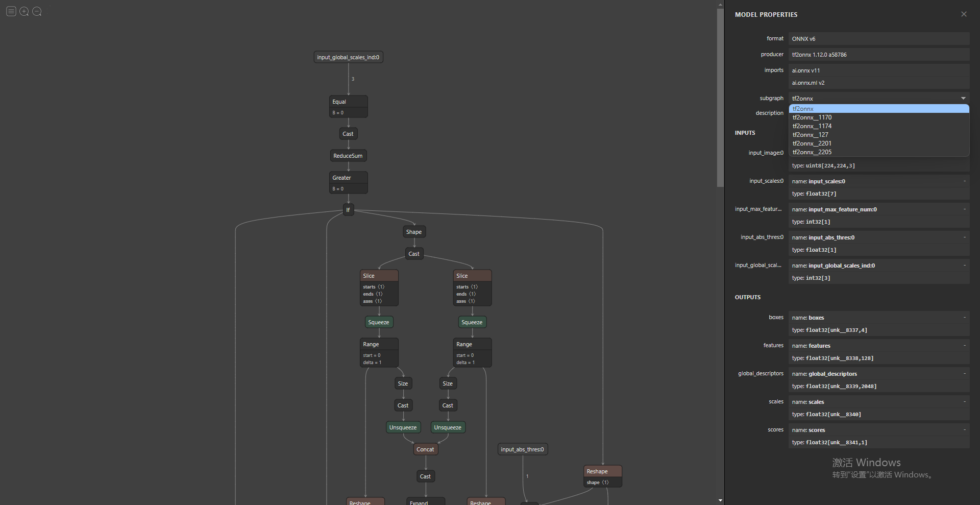Select the Concat node
The height and width of the screenshot is (505, 980).
pos(425,449)
